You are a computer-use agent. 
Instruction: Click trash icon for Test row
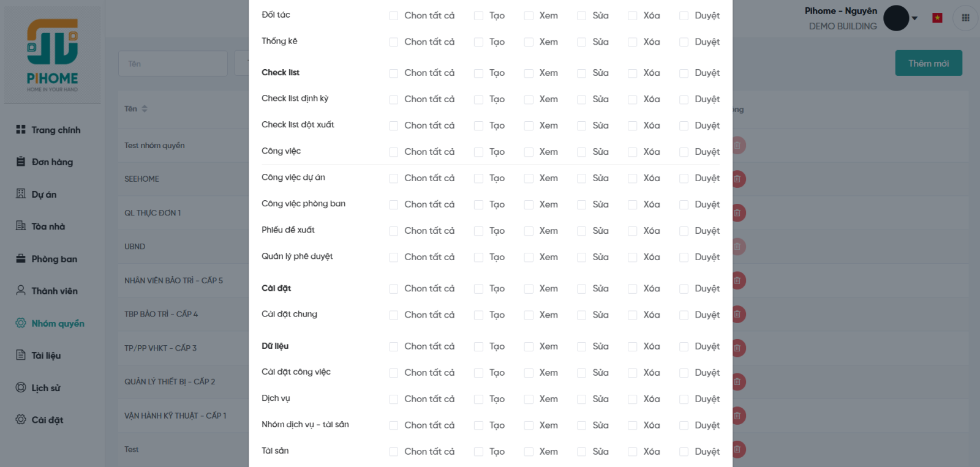[737, 450]
